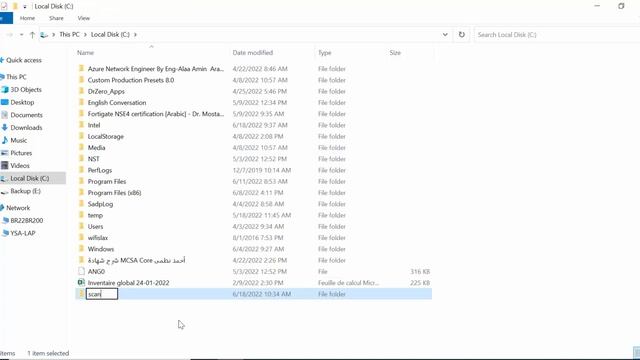Expand the chevron after Local Disk (C:) breadcrumb

[x=135, y=35]
